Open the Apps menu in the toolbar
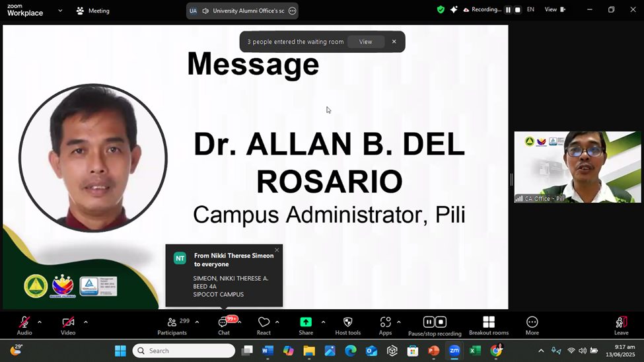 [x=385, y=322]
